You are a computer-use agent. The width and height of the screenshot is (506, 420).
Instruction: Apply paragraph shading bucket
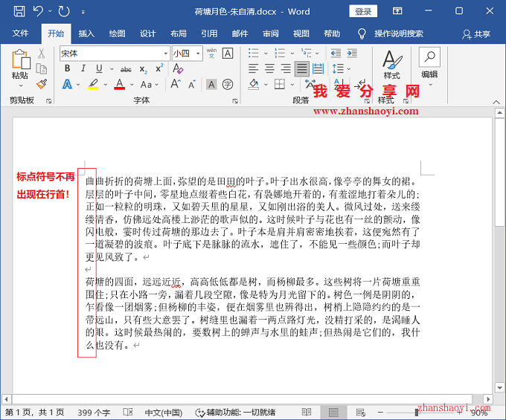[x=254, y=85]
